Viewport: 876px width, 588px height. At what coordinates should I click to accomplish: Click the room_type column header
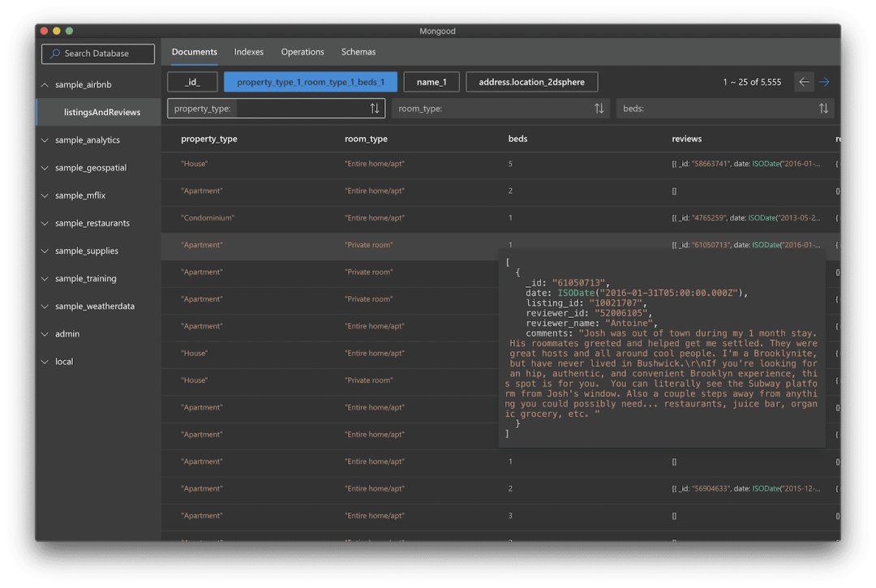point(366,139)
